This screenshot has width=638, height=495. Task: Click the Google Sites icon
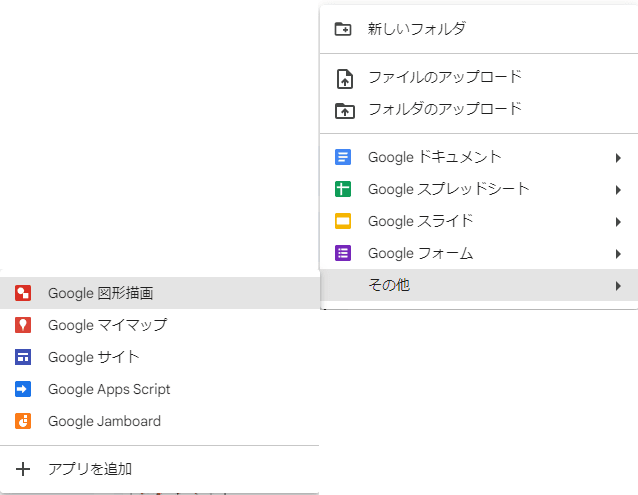(23, 357)
